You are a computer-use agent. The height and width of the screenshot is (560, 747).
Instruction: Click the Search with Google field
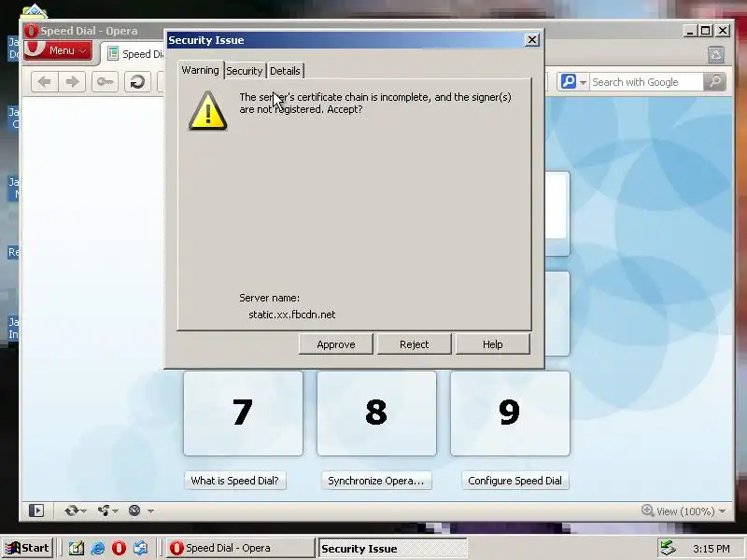[x=645, y=82]
